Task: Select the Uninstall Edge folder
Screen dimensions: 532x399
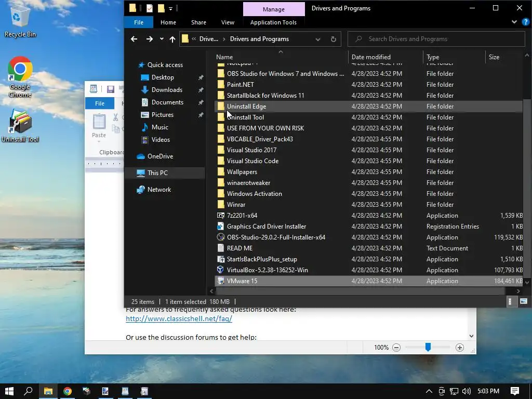Action: [x=368, y=106]
